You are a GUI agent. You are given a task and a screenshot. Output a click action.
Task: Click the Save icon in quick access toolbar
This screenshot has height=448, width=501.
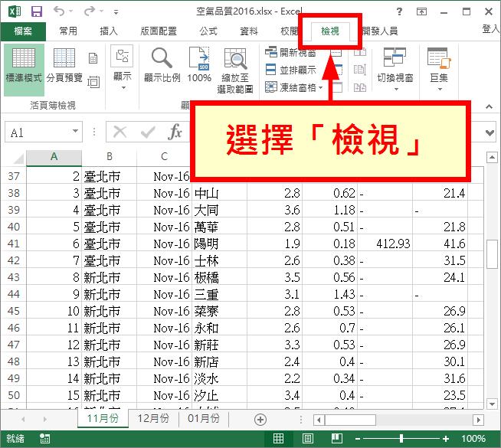coord(37,11)
